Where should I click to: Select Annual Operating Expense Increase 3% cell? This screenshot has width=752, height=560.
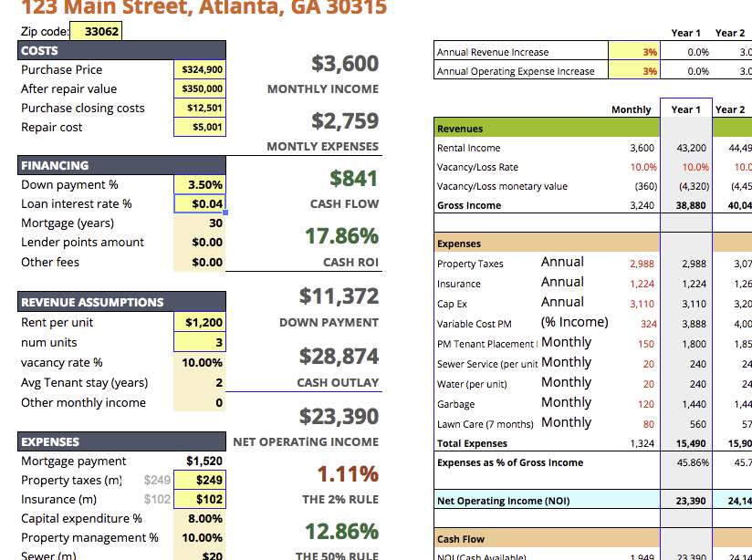[x=632, y=71]
